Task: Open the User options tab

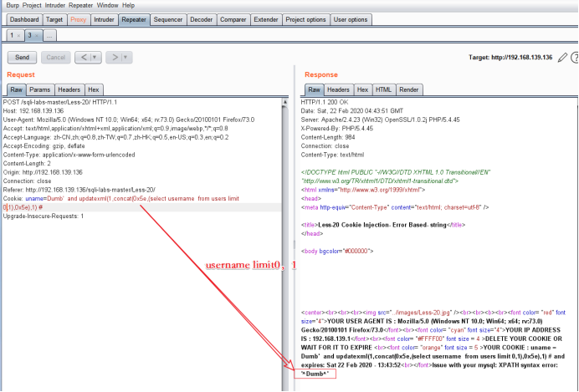Action: click(x=351, y=19)
